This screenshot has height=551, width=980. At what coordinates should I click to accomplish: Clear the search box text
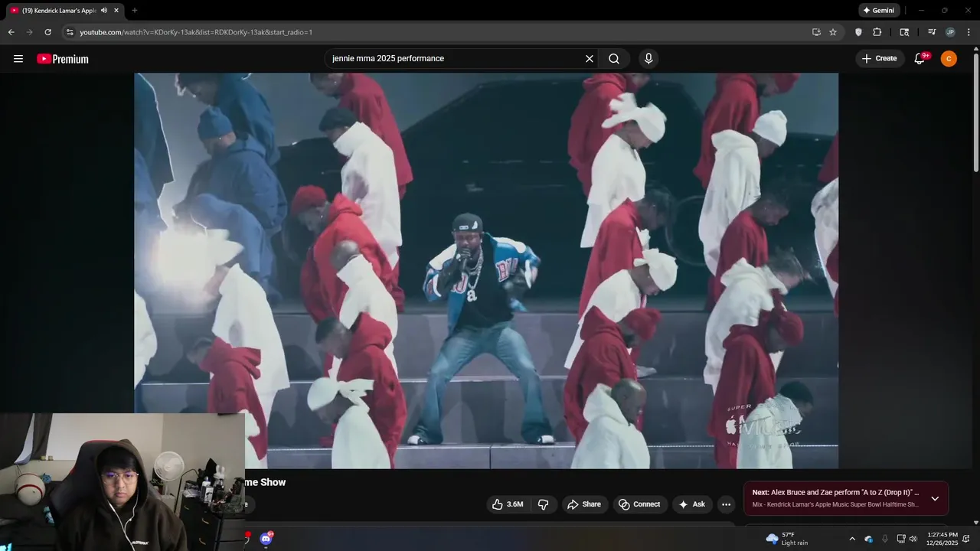[590, 59]
